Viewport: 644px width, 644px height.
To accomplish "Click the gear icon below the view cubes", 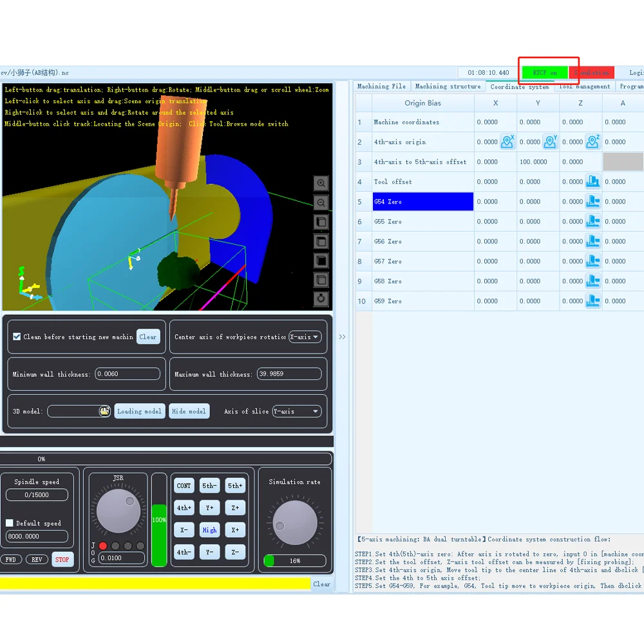I will (321, 299).
